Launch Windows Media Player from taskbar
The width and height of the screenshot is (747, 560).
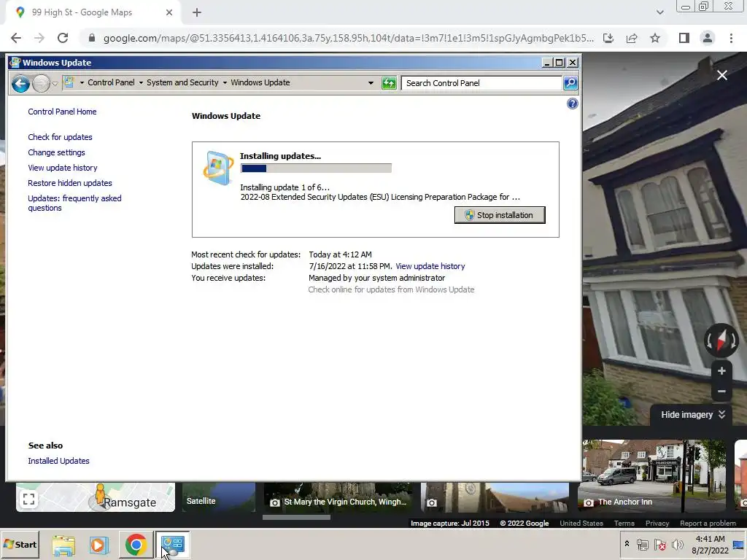pyautogui.click(x=98, y=545)
